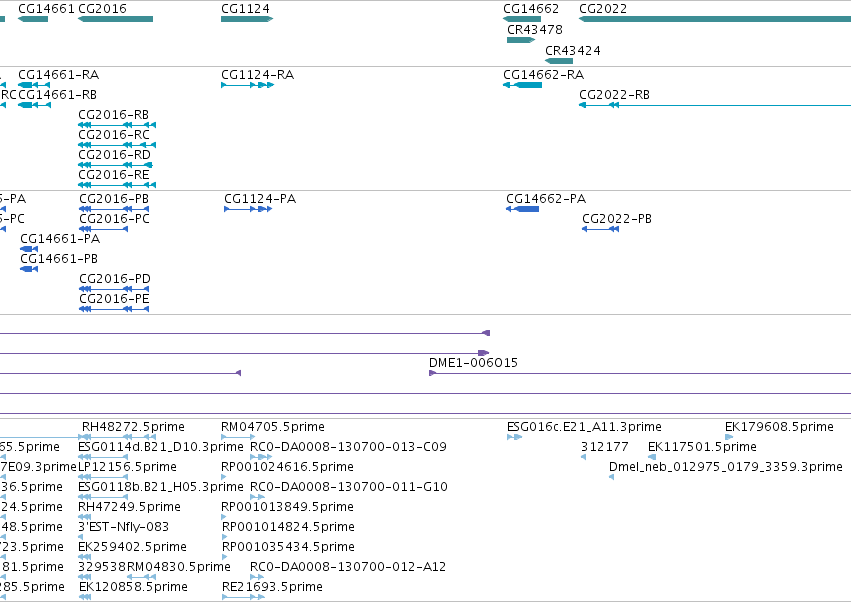
Task: Click RP001014824.5prime EST label
Action: (x=288, y=527)
